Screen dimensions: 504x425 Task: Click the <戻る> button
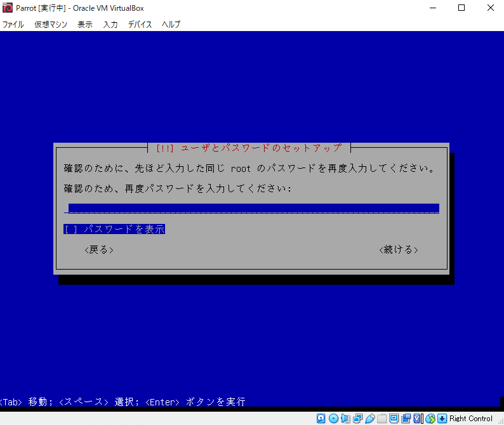[x=99, y=249]
